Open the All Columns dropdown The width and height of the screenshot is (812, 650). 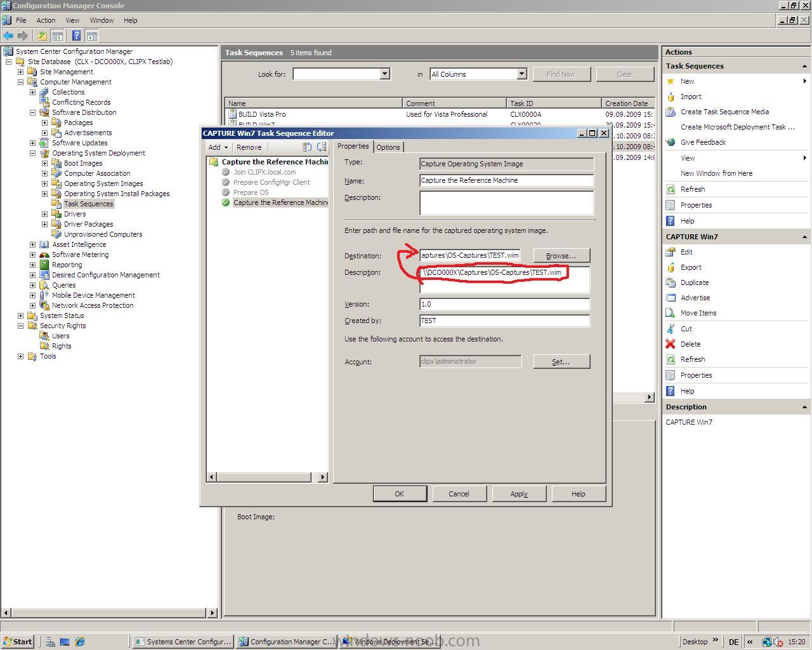(x=521, y=74)
